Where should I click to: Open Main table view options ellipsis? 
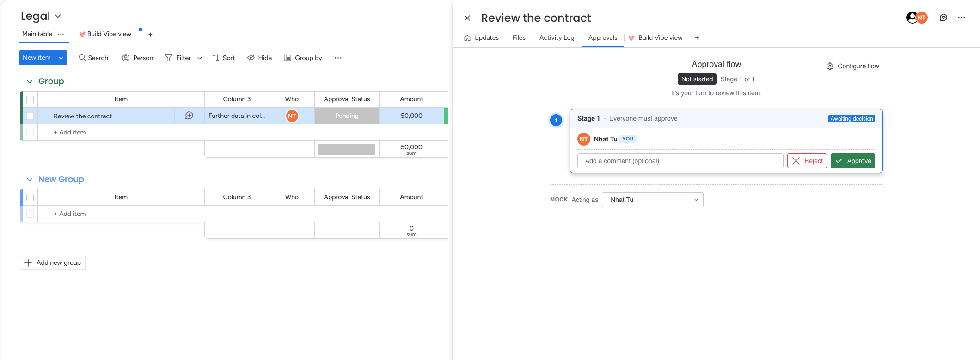[x=61, y=34]
